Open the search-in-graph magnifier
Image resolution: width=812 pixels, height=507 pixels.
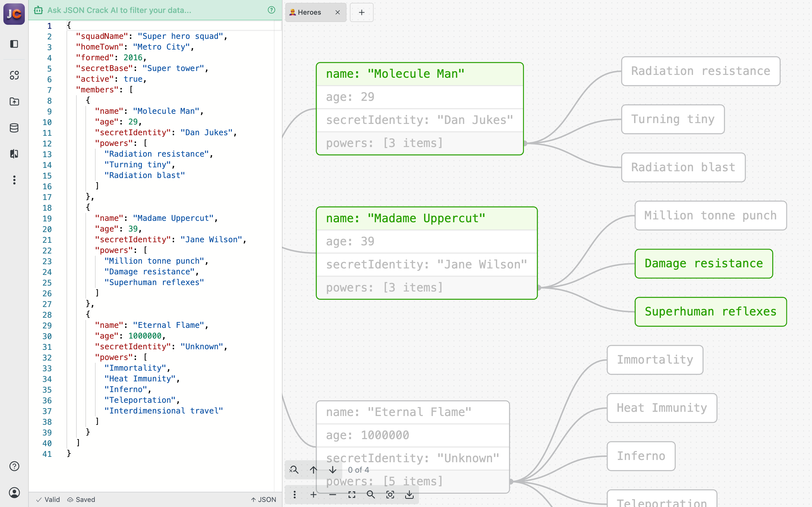click(371, 494)
